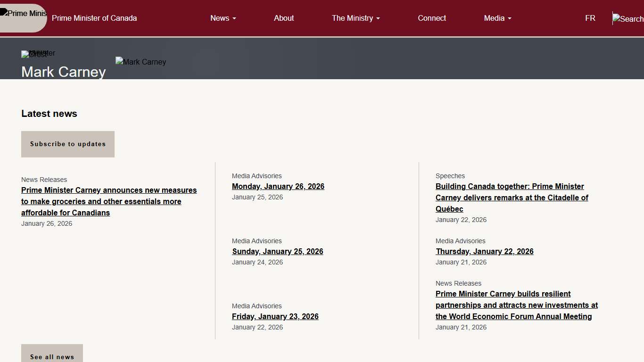Viewport: 644px width, 362px height.
Task: Click the Crest image in banner
Action: tap(34, 54)
